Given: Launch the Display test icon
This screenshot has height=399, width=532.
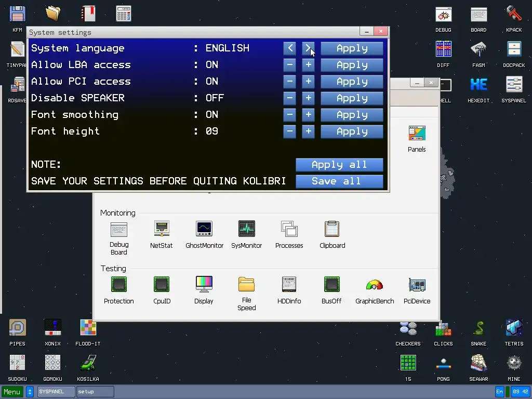Looking at the screenshot, I should point(204,284).
